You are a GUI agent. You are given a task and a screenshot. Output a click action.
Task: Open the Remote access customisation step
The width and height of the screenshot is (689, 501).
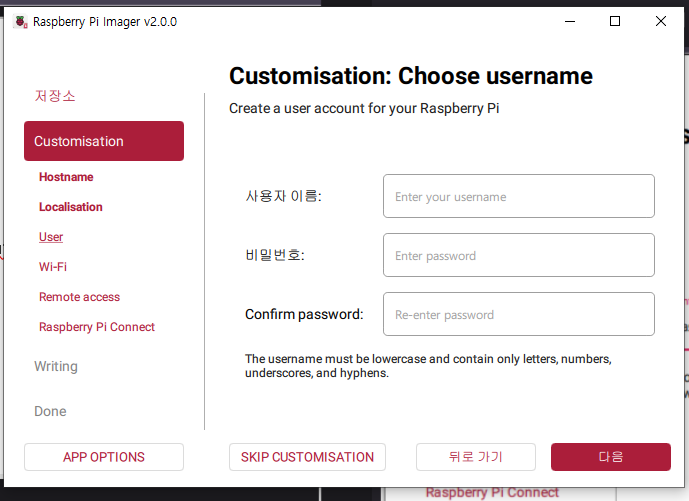pos(80,297)
